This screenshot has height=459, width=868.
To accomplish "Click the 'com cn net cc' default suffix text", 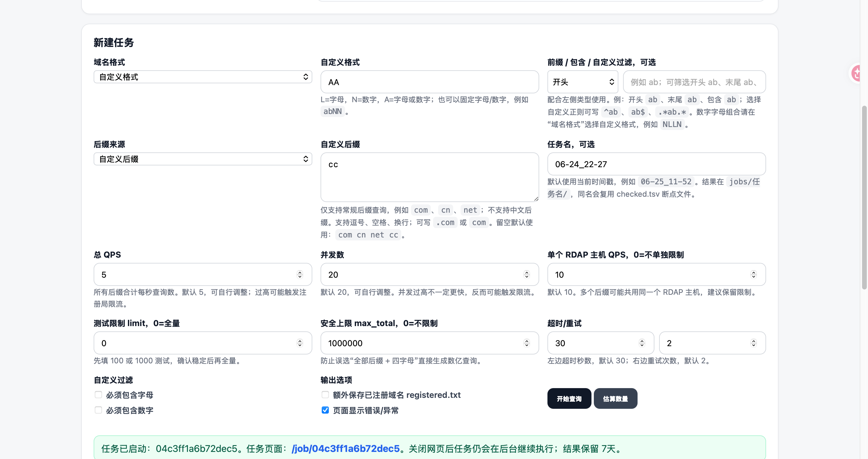I will coord(368,235).
